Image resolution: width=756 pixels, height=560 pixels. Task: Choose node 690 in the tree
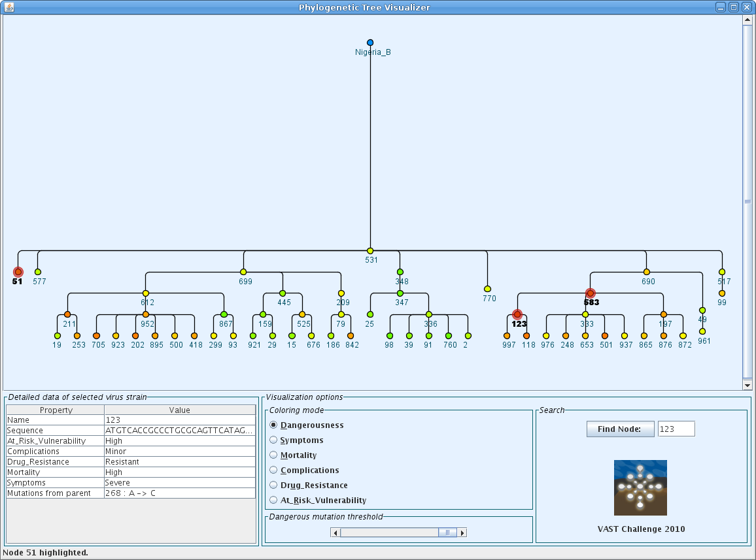pyautogui.click(x=647, y=272)
